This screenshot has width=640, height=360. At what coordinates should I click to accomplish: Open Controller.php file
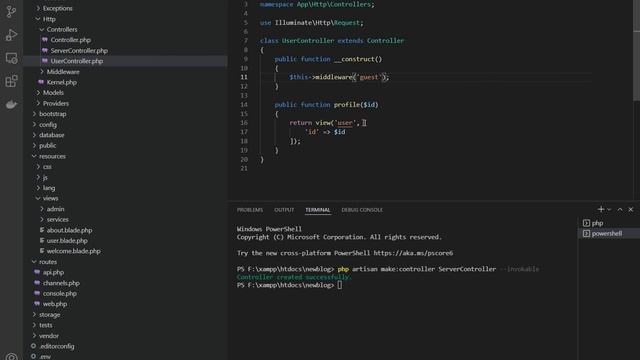coord(71,40)
